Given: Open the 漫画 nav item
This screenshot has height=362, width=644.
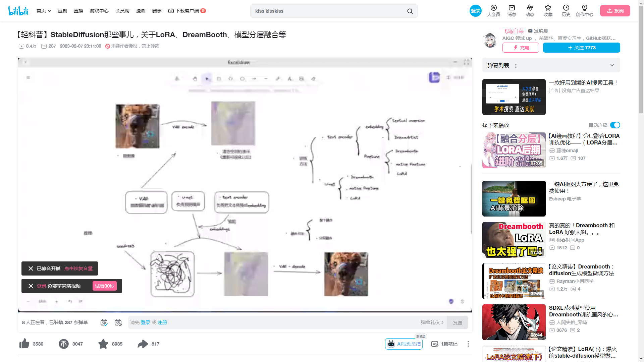Looking at the screenshot, I should 141,11.
